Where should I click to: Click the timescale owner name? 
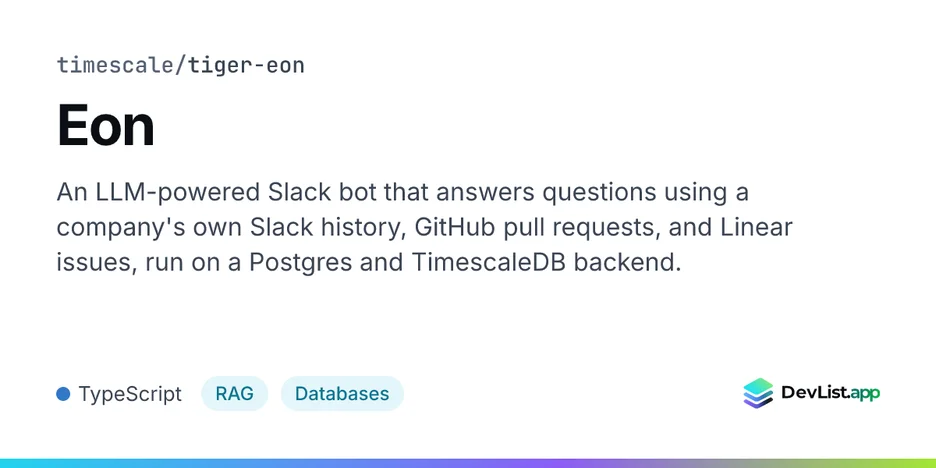pos(115,65)
